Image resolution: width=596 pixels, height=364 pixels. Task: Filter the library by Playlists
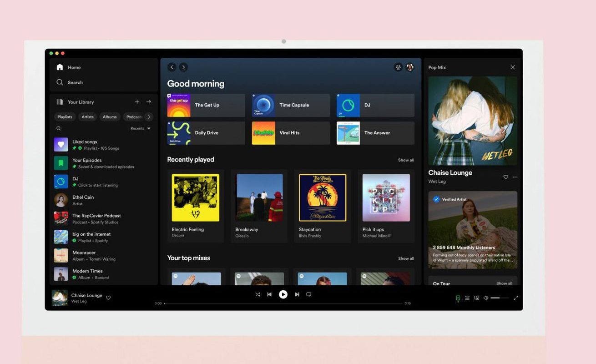(x=65, y=117)
